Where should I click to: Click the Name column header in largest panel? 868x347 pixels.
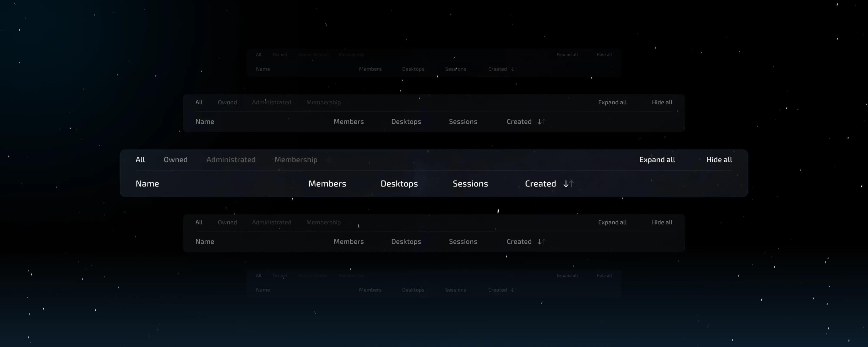[147, 184]
